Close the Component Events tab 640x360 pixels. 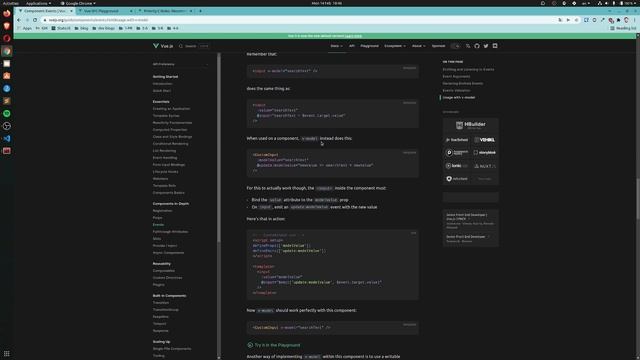(71, 11)
